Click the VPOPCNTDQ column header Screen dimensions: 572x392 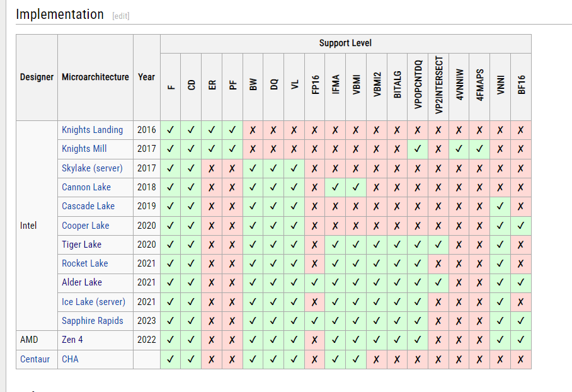click(x=418, y=86)
